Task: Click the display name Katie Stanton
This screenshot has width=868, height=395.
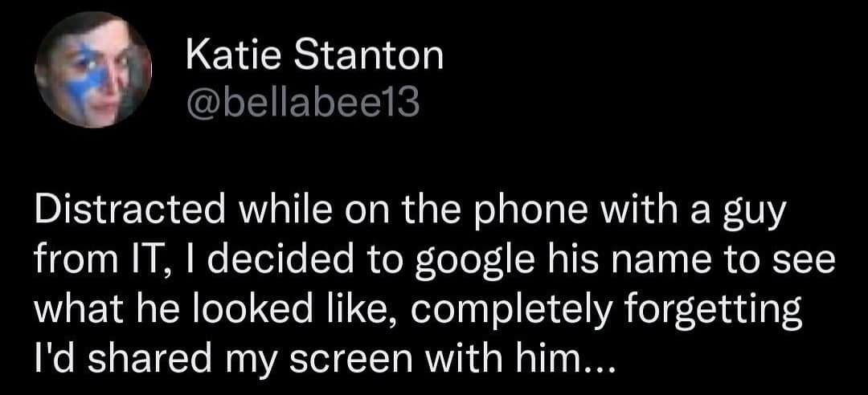Action: [x=314, y=55]
